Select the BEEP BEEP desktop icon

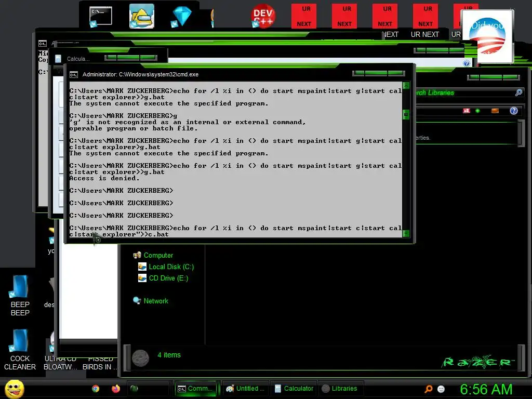pos(20,296)
